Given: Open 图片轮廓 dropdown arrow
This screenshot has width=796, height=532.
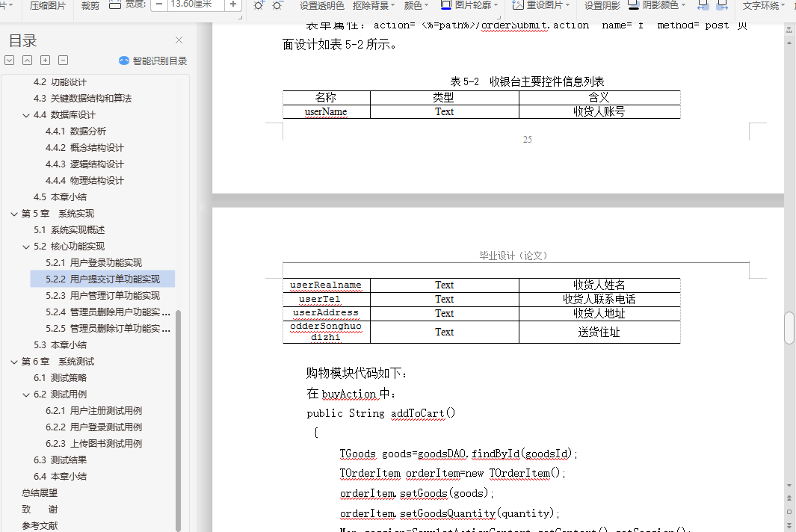Looking at the screenshot, I should pyautogui.click(x=496, y=5).
